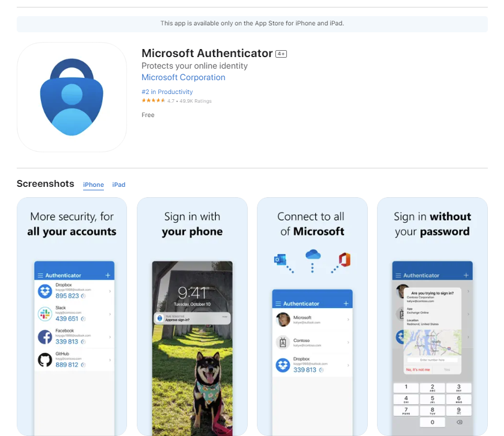This screenshot has height=436, width=504.
Task: Click the Microsoft Authenticator title heading
Action: [x=207, y=53]
